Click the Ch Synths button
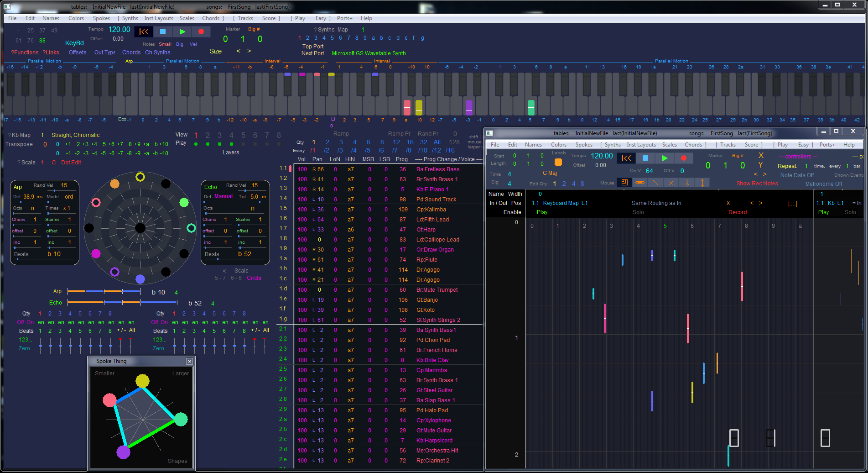The width and height of the screenshot is (868, 473). 157,53
